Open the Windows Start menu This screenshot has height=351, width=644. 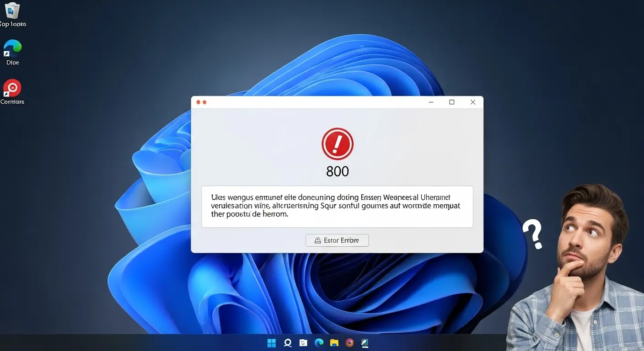click(x=272, y=343)
